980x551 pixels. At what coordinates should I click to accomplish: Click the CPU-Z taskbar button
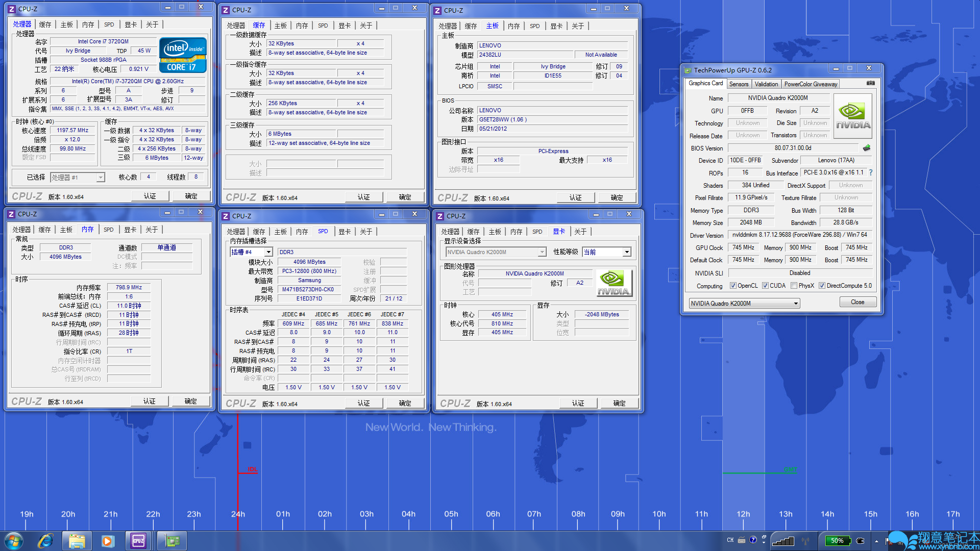click(x=138, y=541)
